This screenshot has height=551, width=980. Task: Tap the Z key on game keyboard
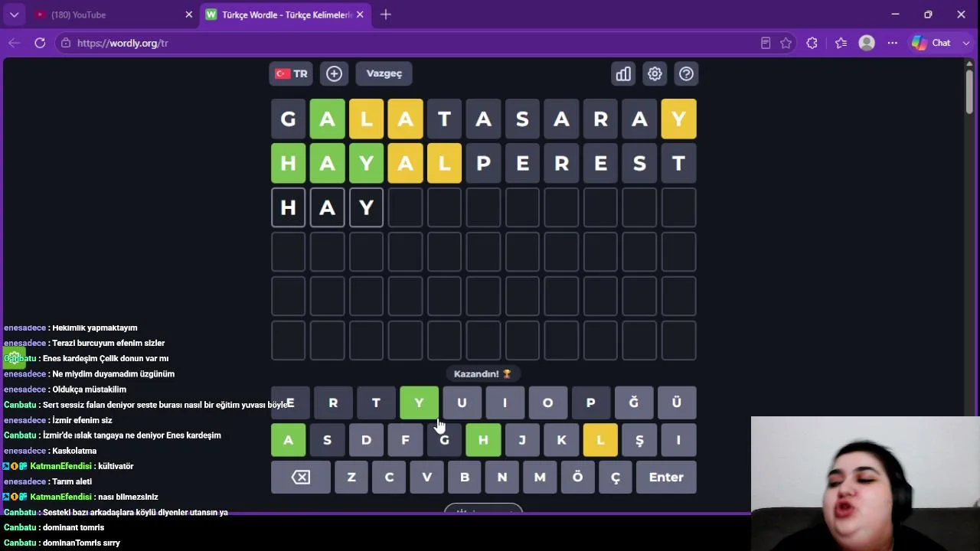click(x=351, y=477)
